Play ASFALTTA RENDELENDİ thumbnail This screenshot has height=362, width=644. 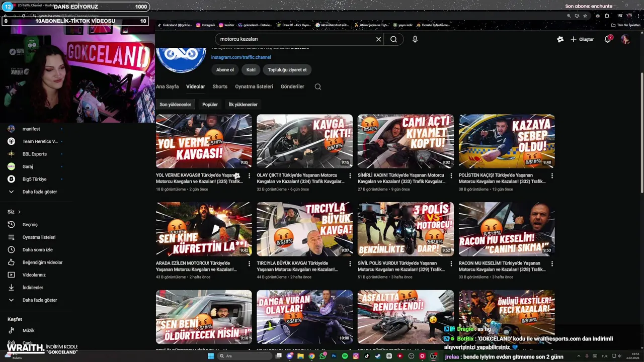click(x=406, y=317)
